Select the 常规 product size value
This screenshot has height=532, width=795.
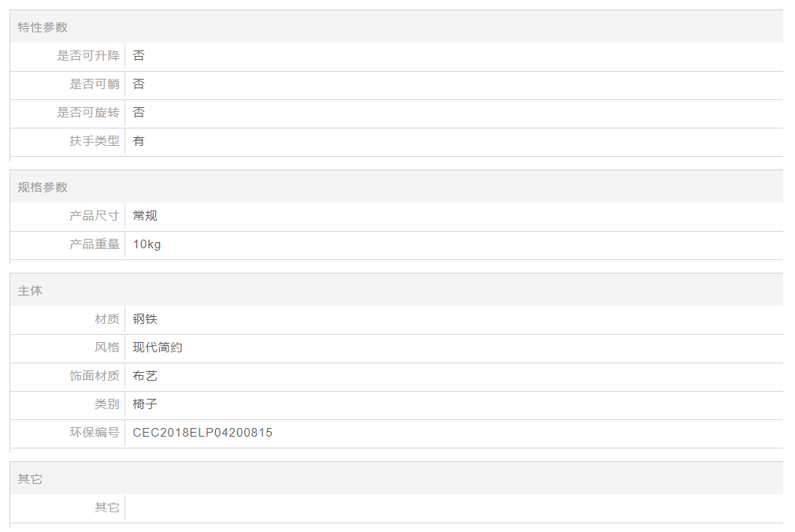click(145, 216)
